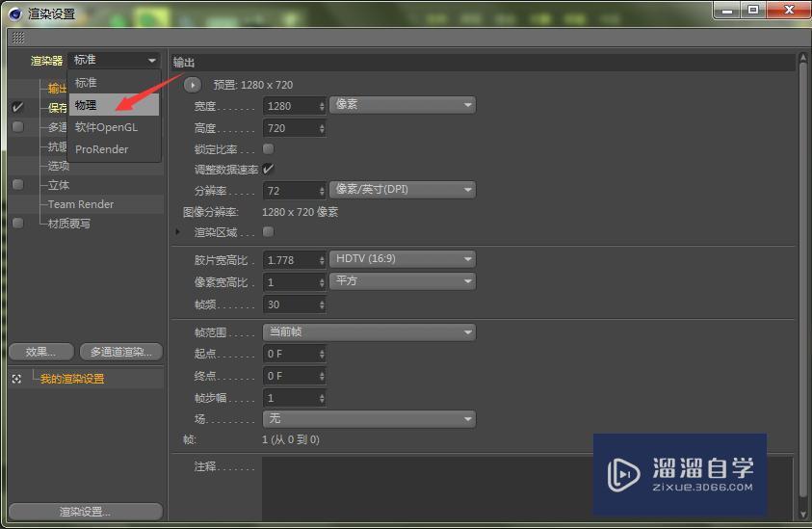Click the 宽度 stepper arrows
The height and width of the screenshot is (529, 812).
(322, 106)
